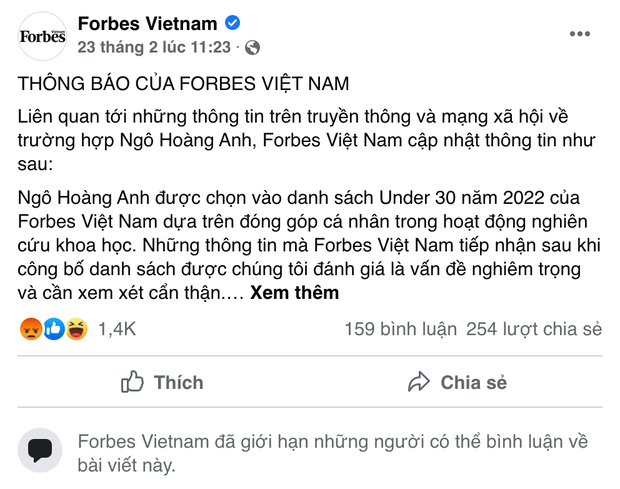Click the public globe audience icon
The width and height of the screenshot is (620, 489).
pos(252,47)
